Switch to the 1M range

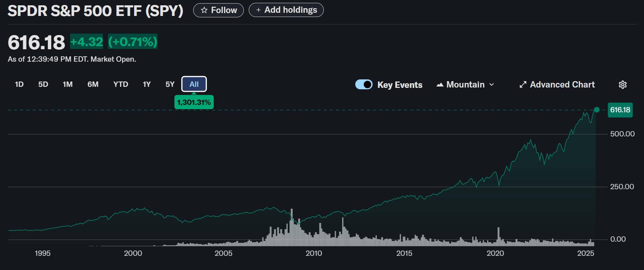click(68, 84)
